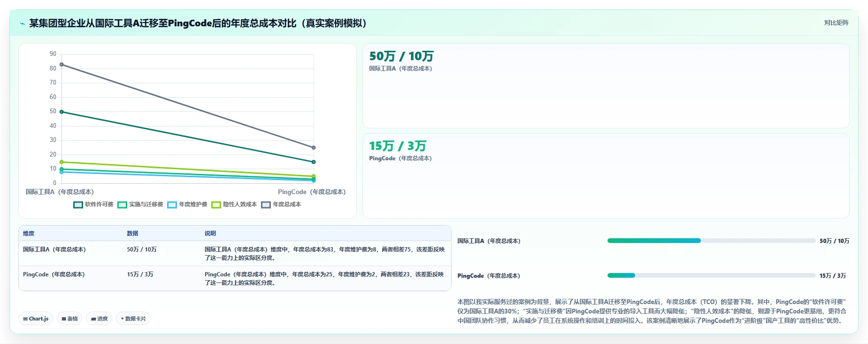Select the dark green 软件许可费 point at 50
This screenshot has height=344, width=868.
point(61,112)
